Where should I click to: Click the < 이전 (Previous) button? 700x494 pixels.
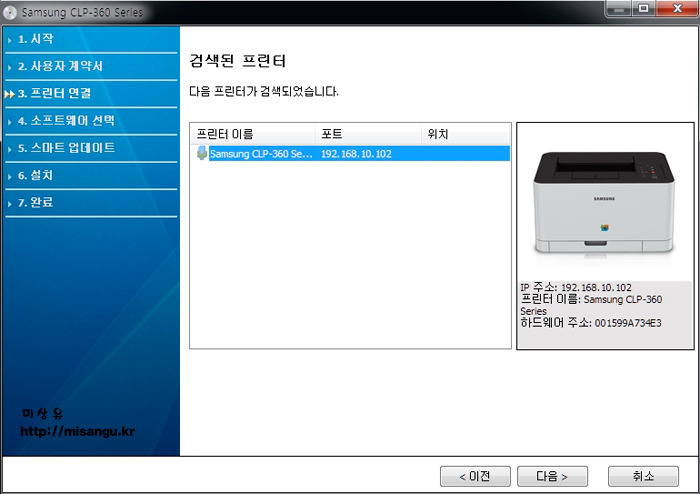pos(475,477)
